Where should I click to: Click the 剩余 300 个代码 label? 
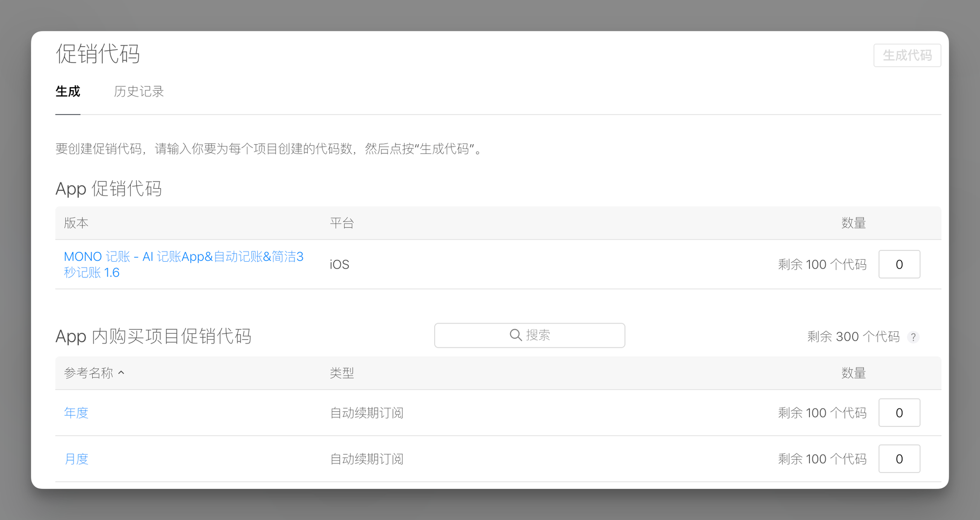click(853, 337)
